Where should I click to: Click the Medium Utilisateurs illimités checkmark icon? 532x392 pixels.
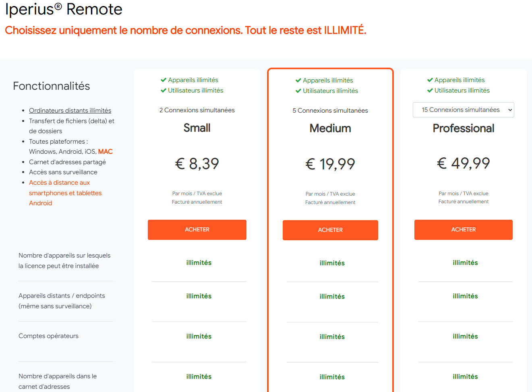298,91
